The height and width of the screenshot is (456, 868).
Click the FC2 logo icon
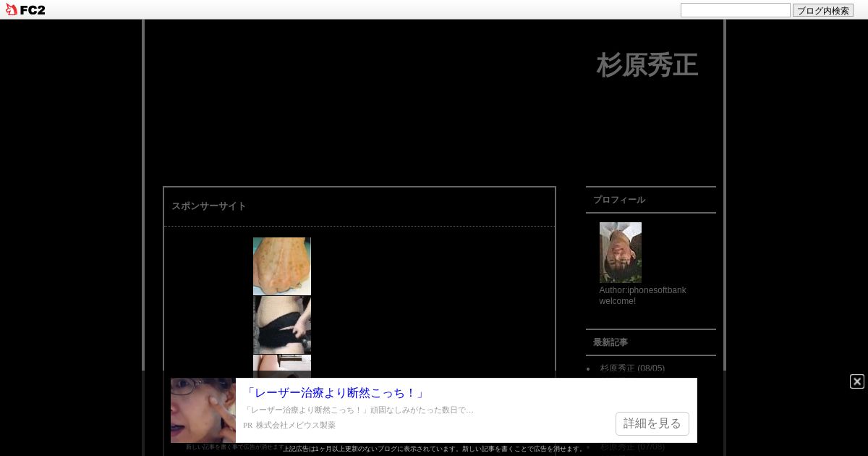click(x=25, y=9)
